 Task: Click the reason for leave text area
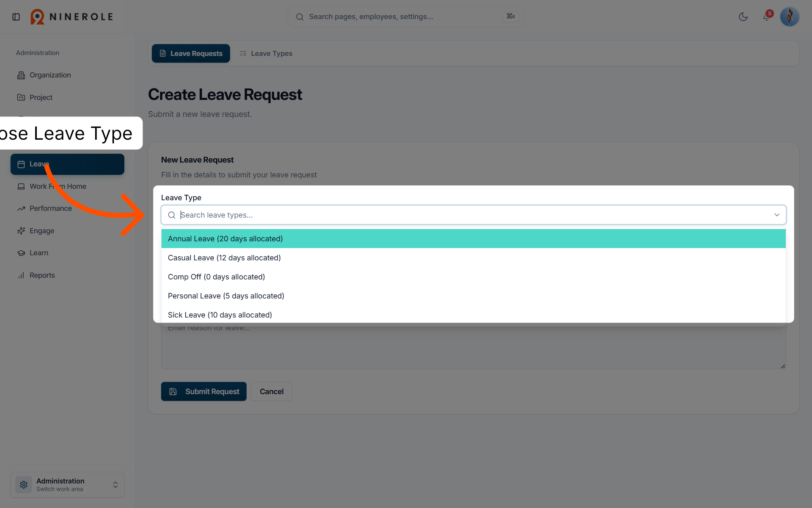[x=473, y=346]
